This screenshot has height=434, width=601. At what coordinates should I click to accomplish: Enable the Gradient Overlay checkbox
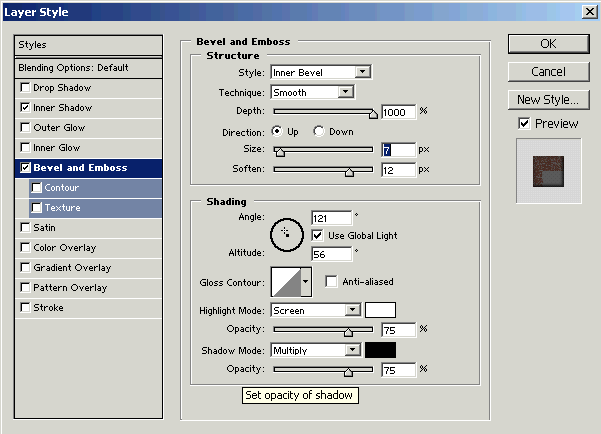[x=25, y=267]
